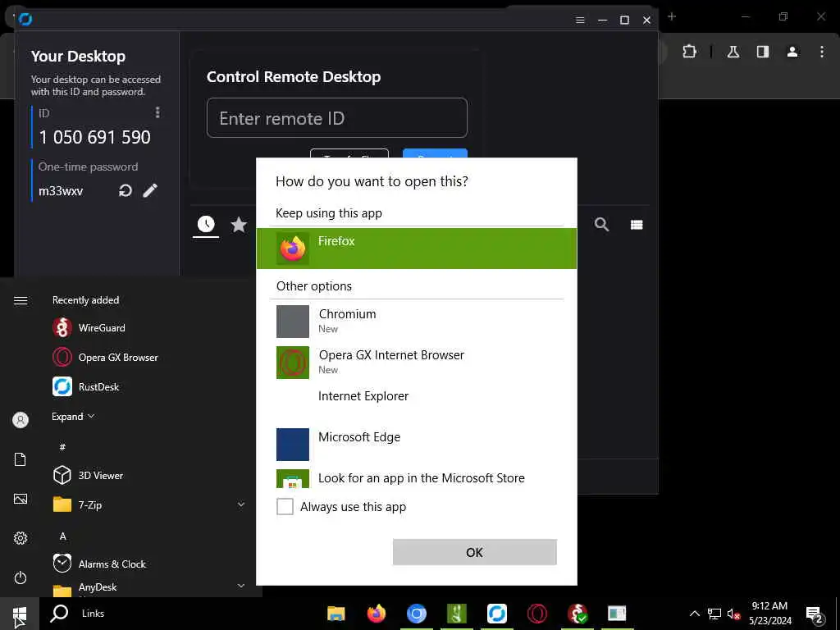Open Pictures from Start menu sidebar
This screenshot has height=630, width=840.
[x=21, y=499]
